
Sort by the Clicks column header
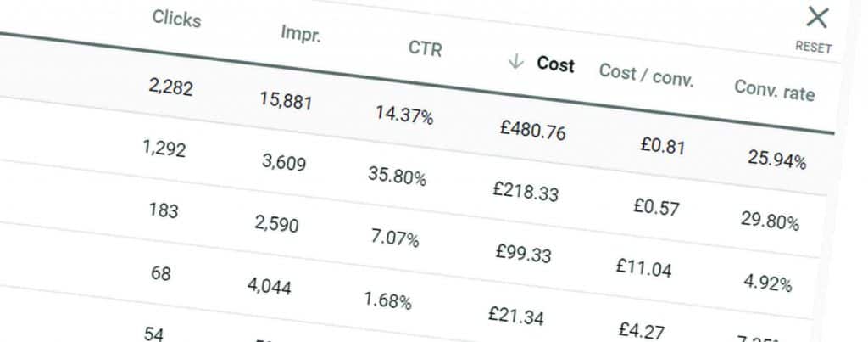point(176,19)
